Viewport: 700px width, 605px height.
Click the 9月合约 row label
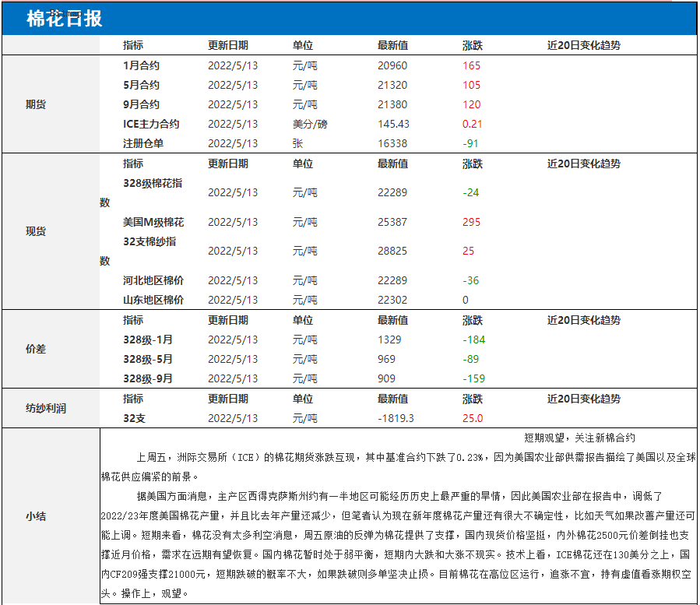[141, 104]
